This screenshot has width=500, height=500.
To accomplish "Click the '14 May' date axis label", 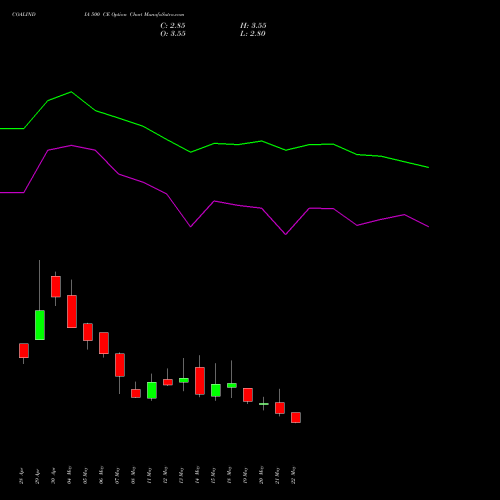I will [198, 475].
